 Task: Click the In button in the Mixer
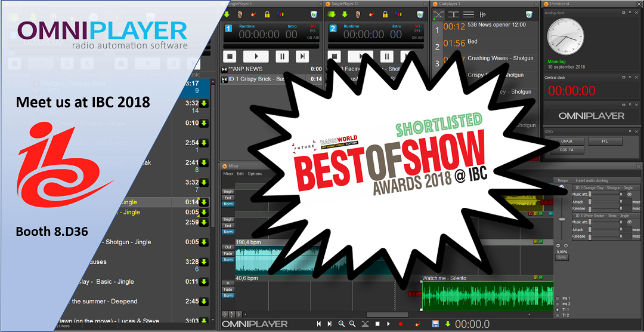pyautogui.click(x=227, y=283)
